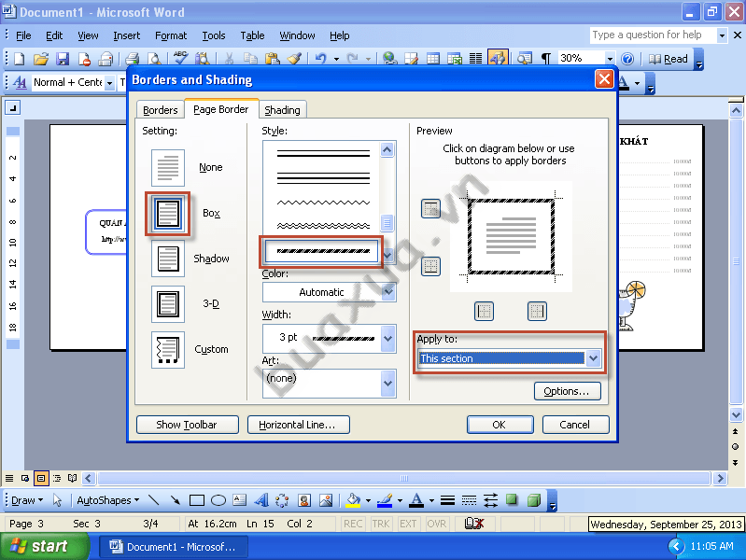Switch to the Shading tab
Image resolution: width=746 pixels, height=560 pixels.
(282, 110)
